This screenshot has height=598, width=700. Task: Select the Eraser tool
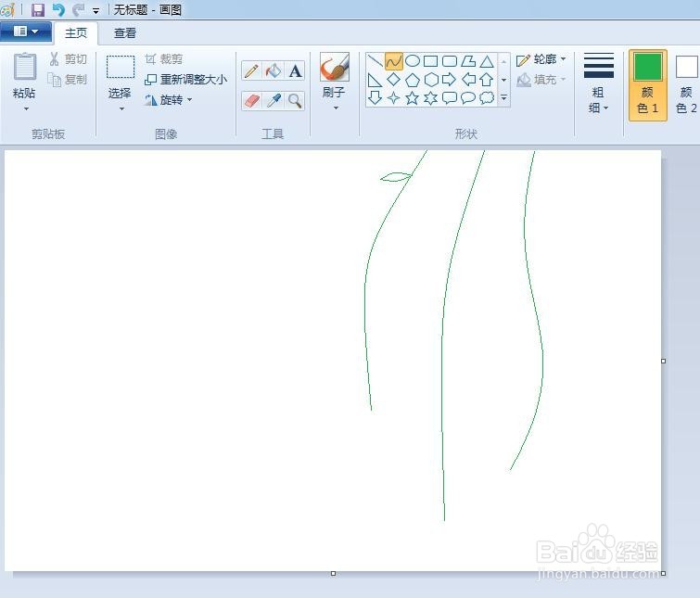pyautogui.click(x=252, y=100)
